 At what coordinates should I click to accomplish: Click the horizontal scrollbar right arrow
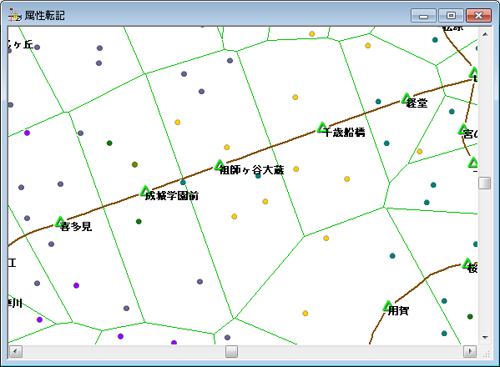coord(470,351)
